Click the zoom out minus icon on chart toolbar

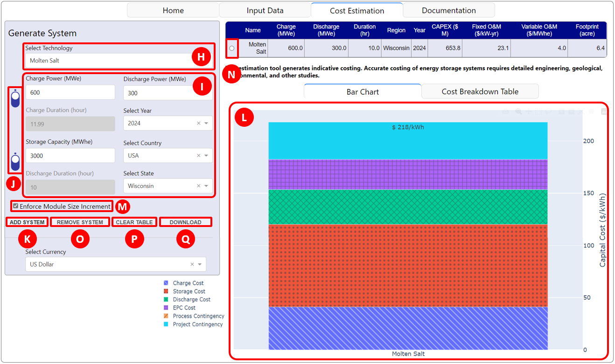point(571,112)
